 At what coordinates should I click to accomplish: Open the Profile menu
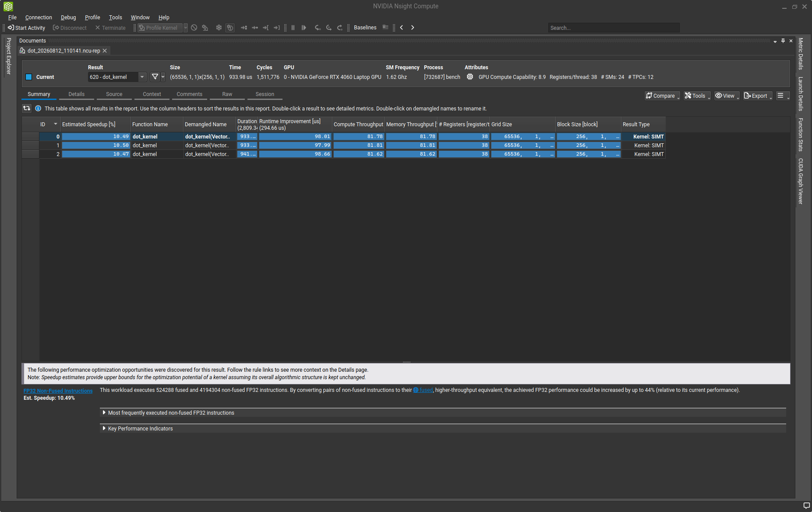tap(92, 18)
